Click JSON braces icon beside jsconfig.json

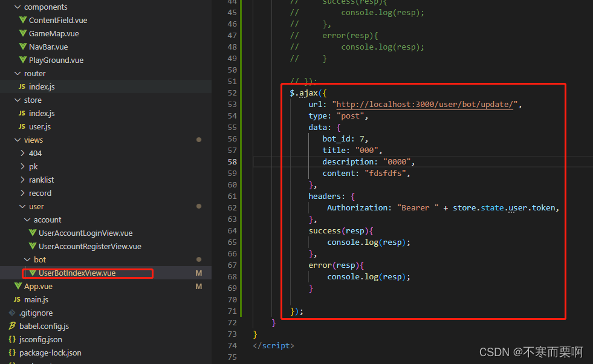(12, 339)
